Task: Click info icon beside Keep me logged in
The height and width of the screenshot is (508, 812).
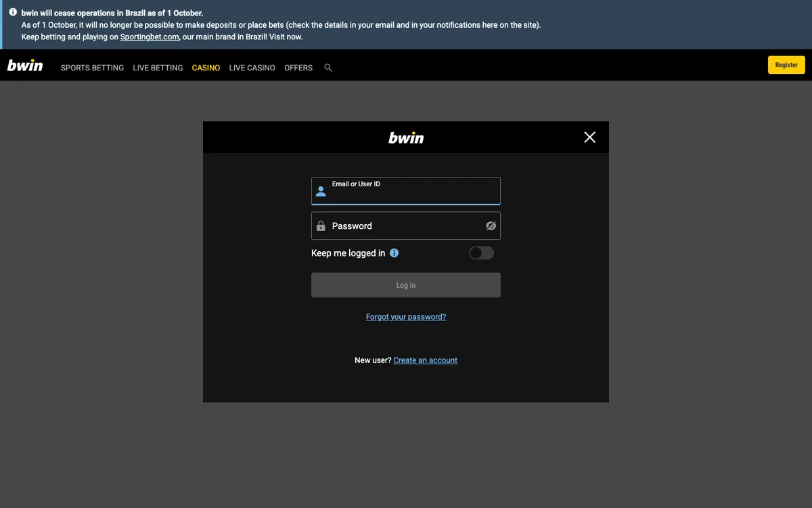Action: [394, 253]
